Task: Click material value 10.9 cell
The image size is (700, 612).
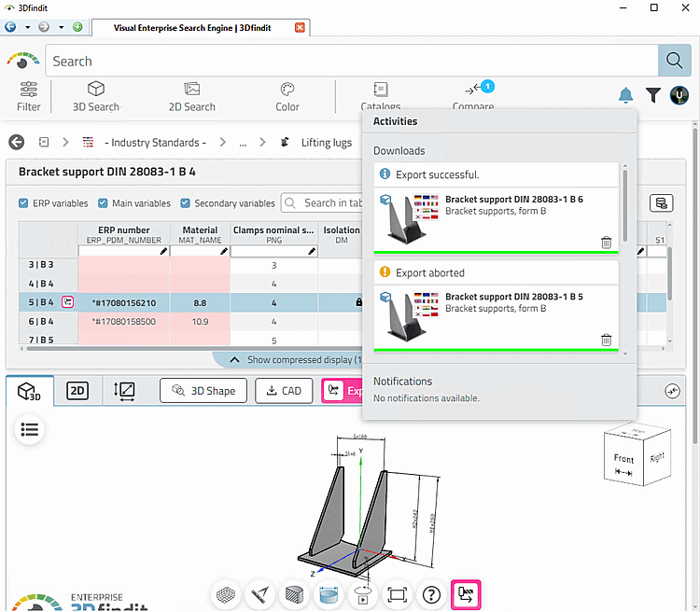Action: (x=200, y=322)
